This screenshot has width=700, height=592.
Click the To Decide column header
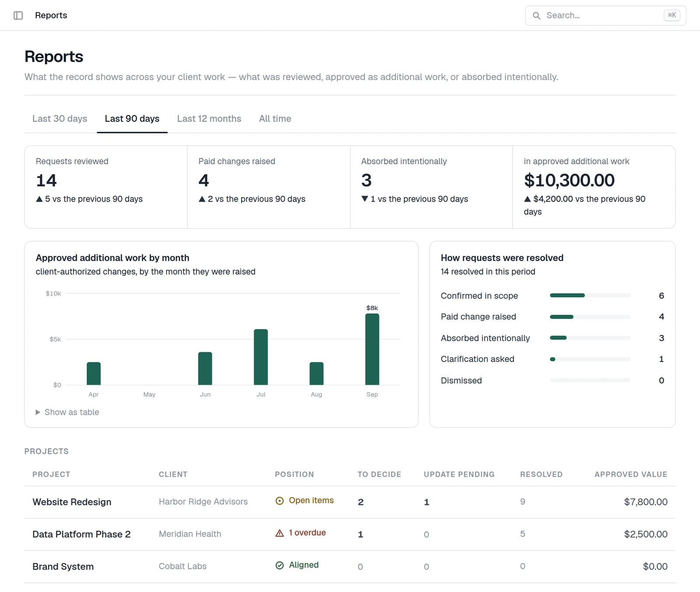click(x=379, y=474)
